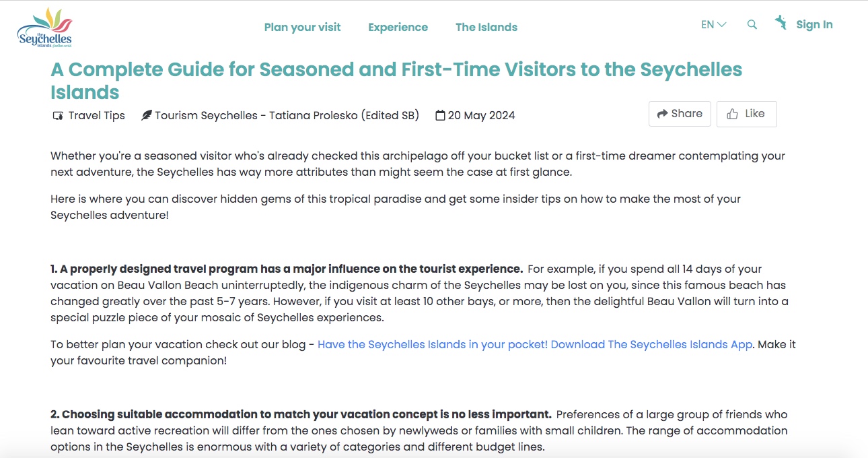Open the Plan your visit menu
This screenshot has width=868, height=458.
[x=302, y=28]
